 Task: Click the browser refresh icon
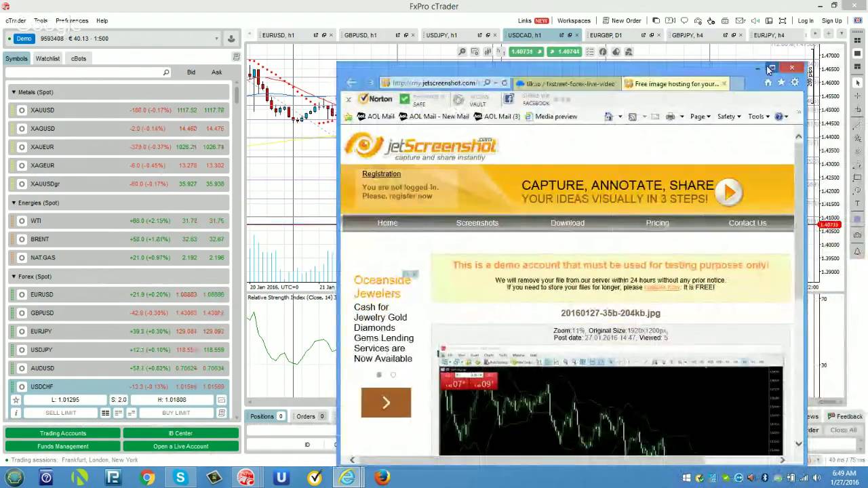pos(505,83)
